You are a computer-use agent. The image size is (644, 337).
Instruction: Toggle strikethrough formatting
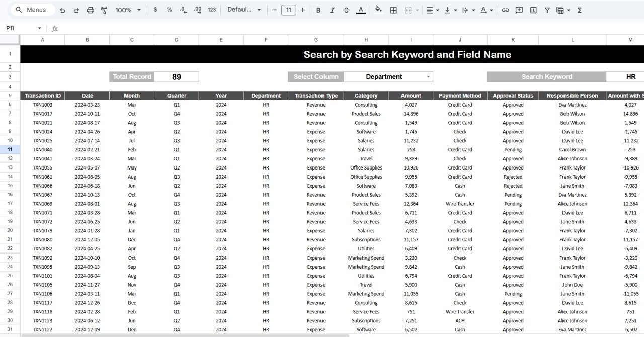(345, 10)
